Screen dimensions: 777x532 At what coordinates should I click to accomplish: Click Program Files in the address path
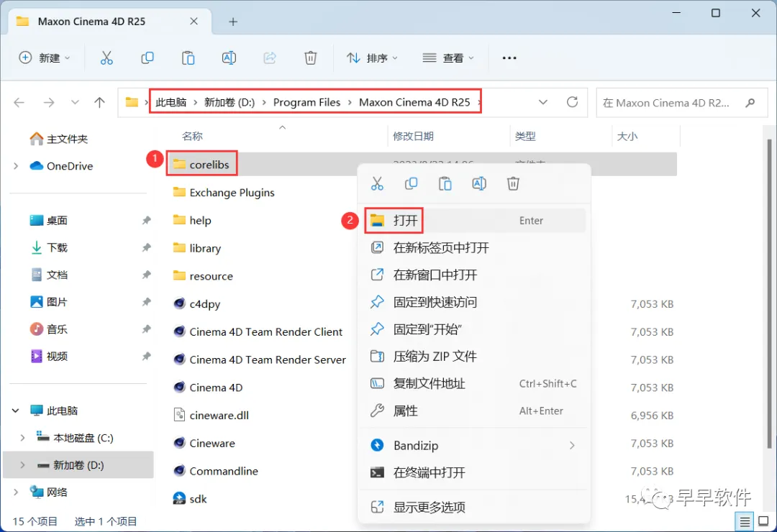(x=306, y=103)
